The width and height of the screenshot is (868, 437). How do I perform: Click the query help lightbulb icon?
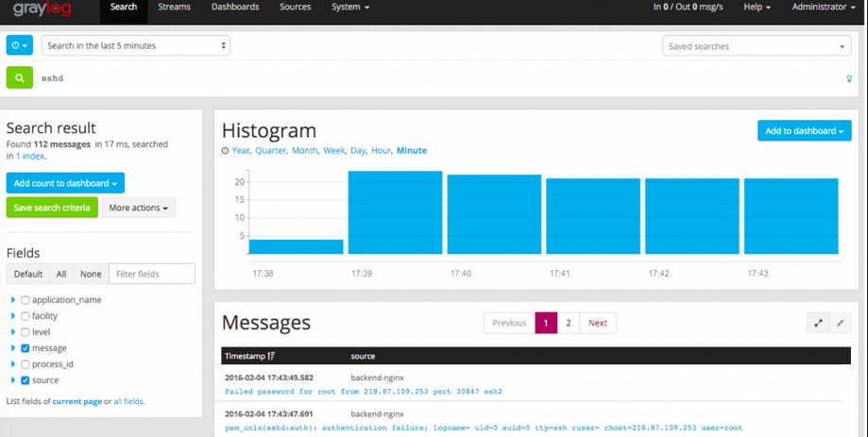(x=849, y=78)
